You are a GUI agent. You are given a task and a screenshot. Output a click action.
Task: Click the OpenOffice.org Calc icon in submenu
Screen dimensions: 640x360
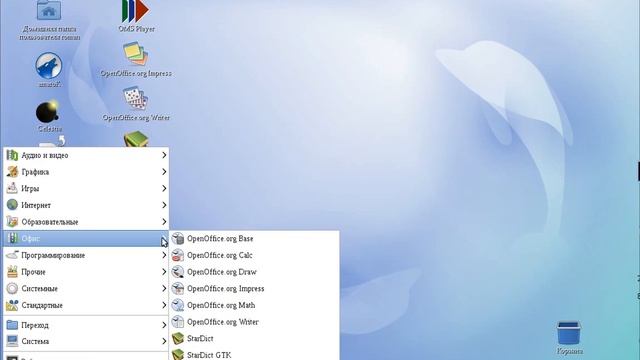click(178, 255)
